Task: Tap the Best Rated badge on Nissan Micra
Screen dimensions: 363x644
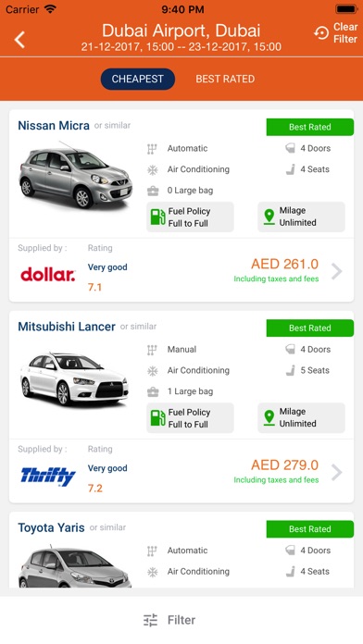Action: point(310,127)
